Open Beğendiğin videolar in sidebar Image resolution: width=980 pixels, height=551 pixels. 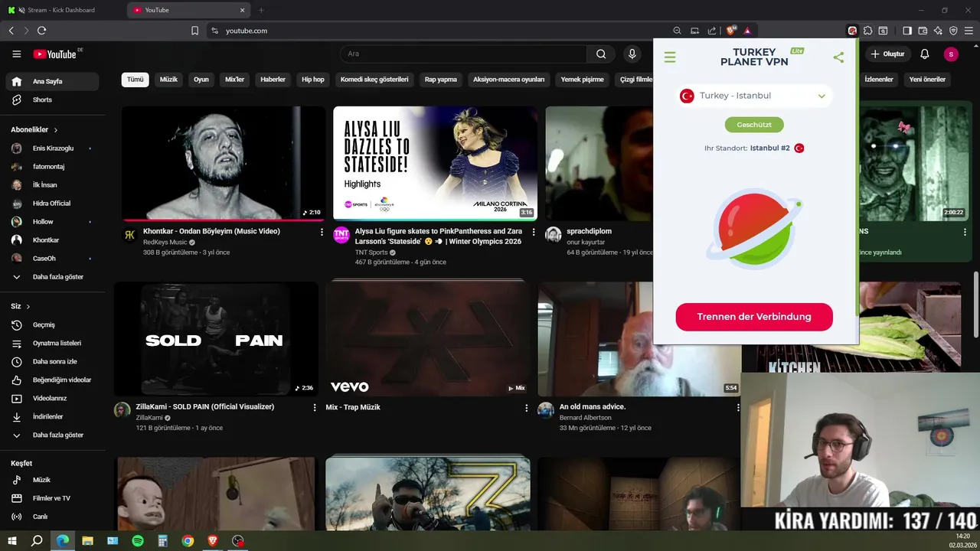pyautogui.click(x=52, y=380)
